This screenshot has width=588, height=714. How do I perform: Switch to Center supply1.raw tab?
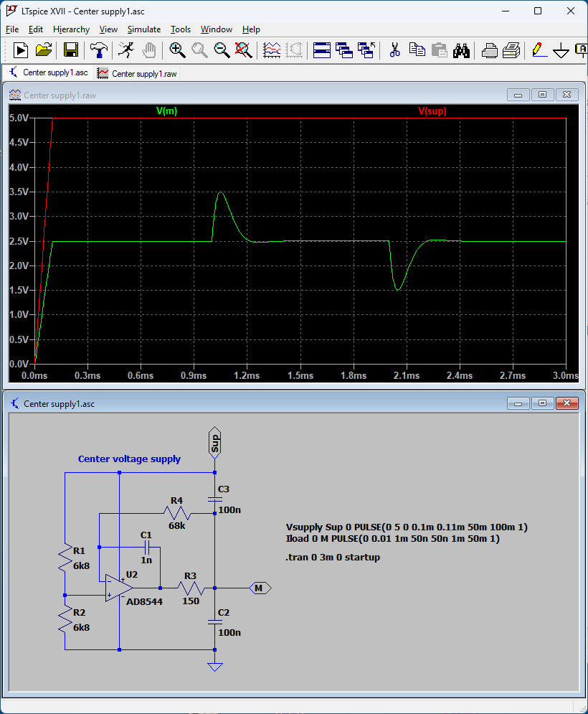138,73
